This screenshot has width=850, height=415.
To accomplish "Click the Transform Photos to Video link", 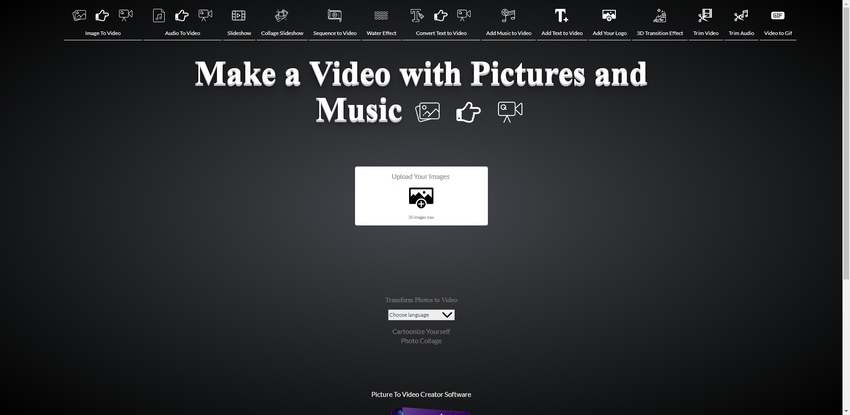I will [421, 300].
